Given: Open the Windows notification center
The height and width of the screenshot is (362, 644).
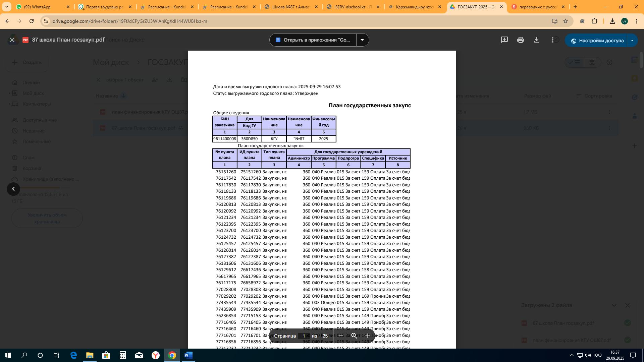Looking at the screenshot, I should (633, 355).
